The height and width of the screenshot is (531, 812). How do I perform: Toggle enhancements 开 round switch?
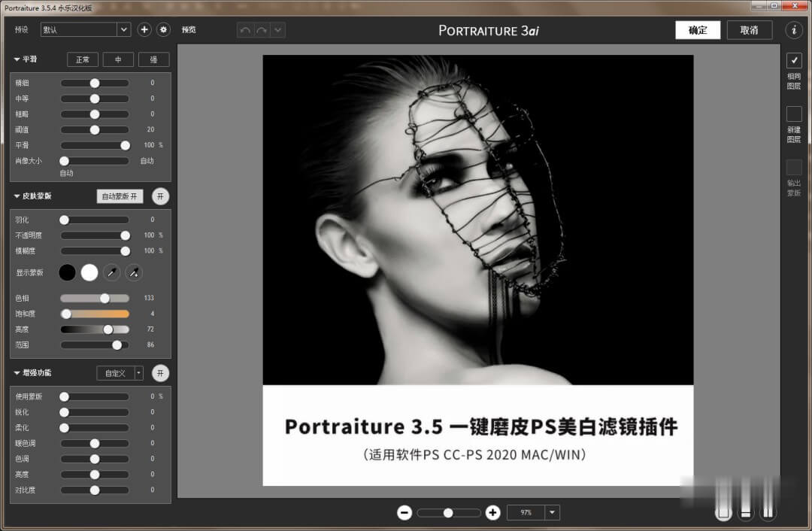coord(161,373)
